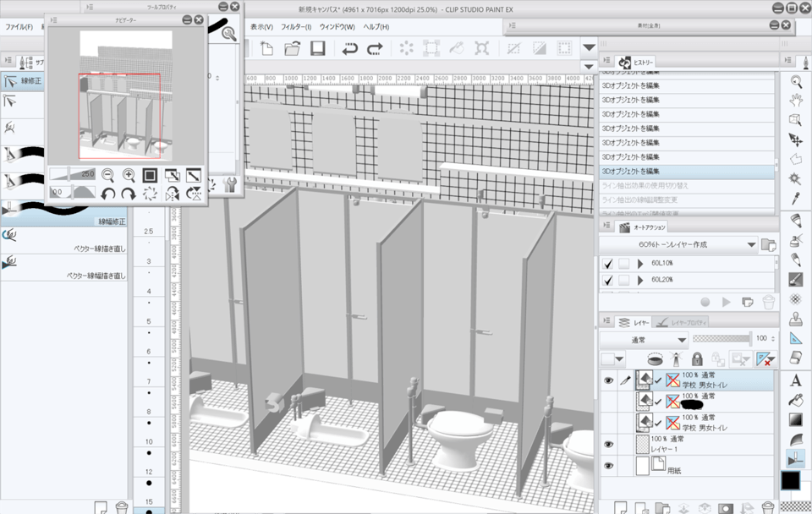The width and height of the screenshot is (812, 514).
Task: Toggle visibility of the 用紙 layer
Action: point(608,466)
